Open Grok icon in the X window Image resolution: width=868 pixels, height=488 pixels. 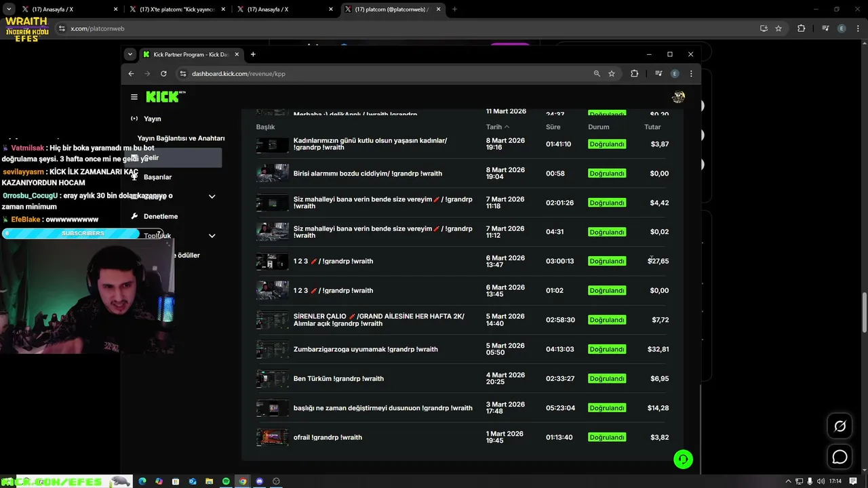click(x=840, y=426)
